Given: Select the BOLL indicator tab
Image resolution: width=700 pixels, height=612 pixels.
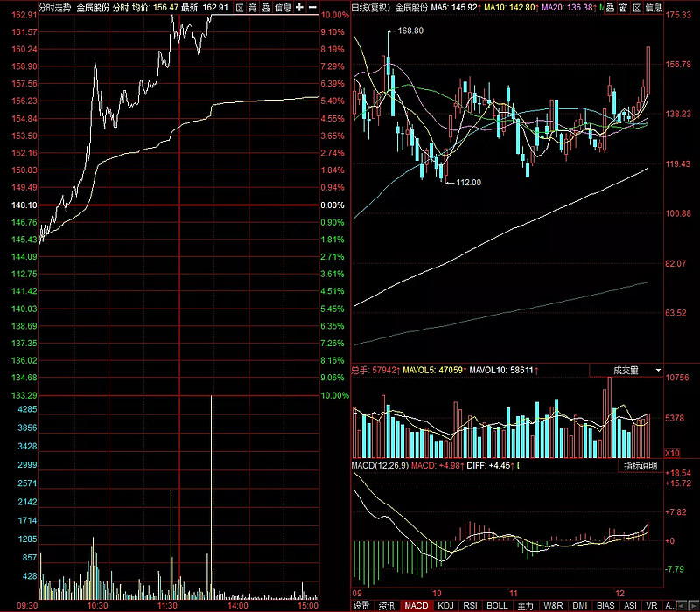Looking at the screenshot, I should click(497, 605).
